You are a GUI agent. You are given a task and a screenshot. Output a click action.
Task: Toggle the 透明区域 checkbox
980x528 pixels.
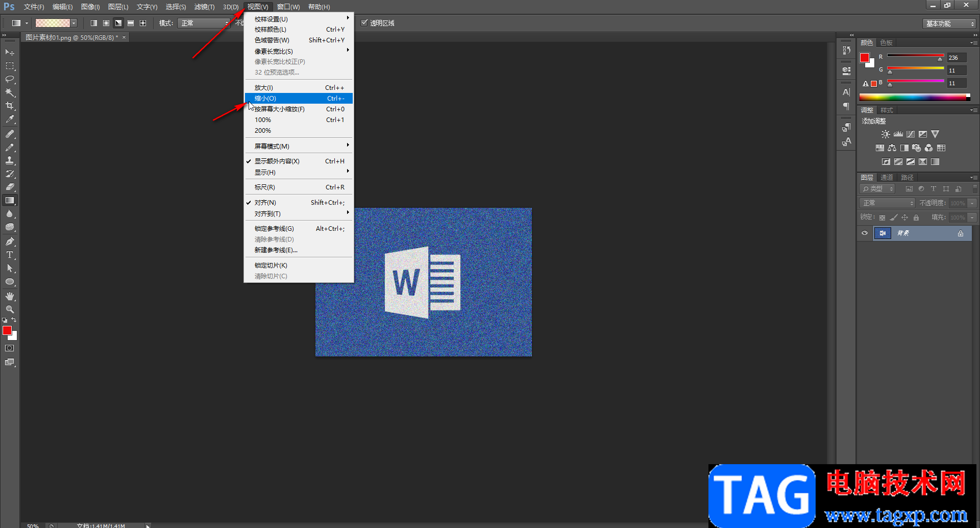[364, 23]
